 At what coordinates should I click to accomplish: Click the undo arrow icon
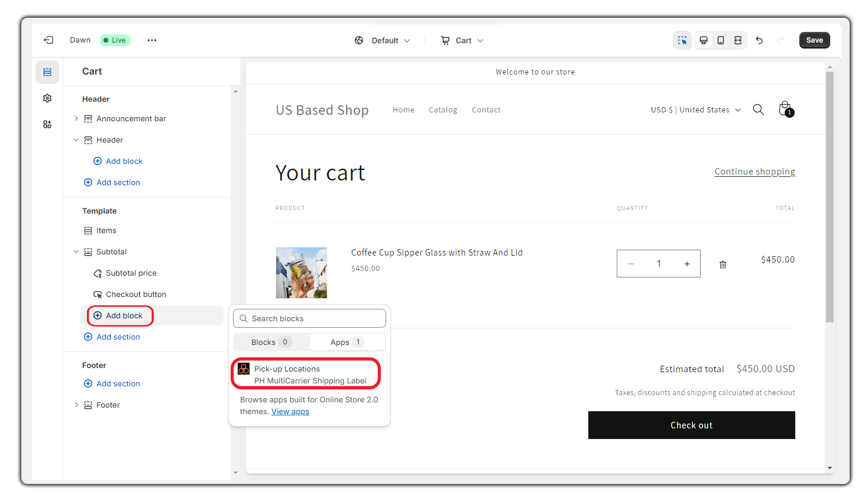tap(759, 40)
